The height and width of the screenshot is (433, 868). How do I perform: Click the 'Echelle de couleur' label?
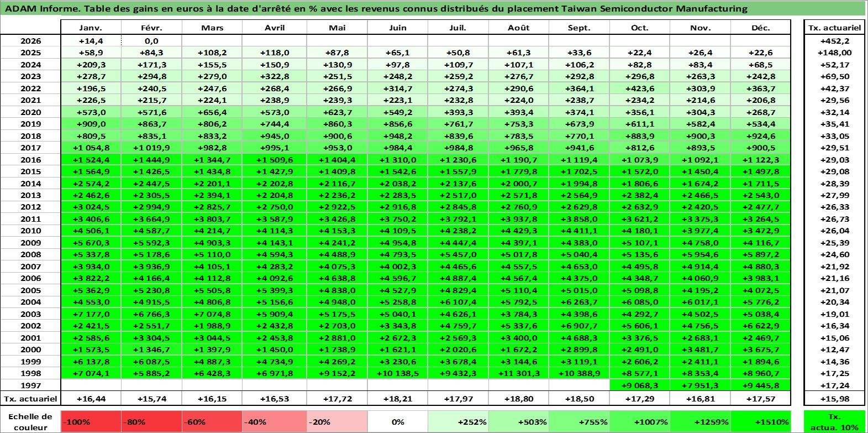pos(30,421)
